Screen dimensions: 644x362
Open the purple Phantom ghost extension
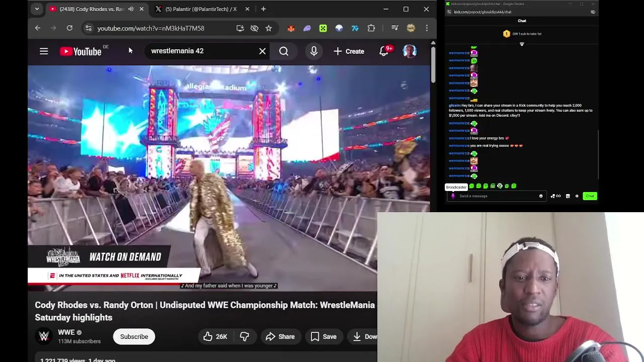[x=307, y=28]
